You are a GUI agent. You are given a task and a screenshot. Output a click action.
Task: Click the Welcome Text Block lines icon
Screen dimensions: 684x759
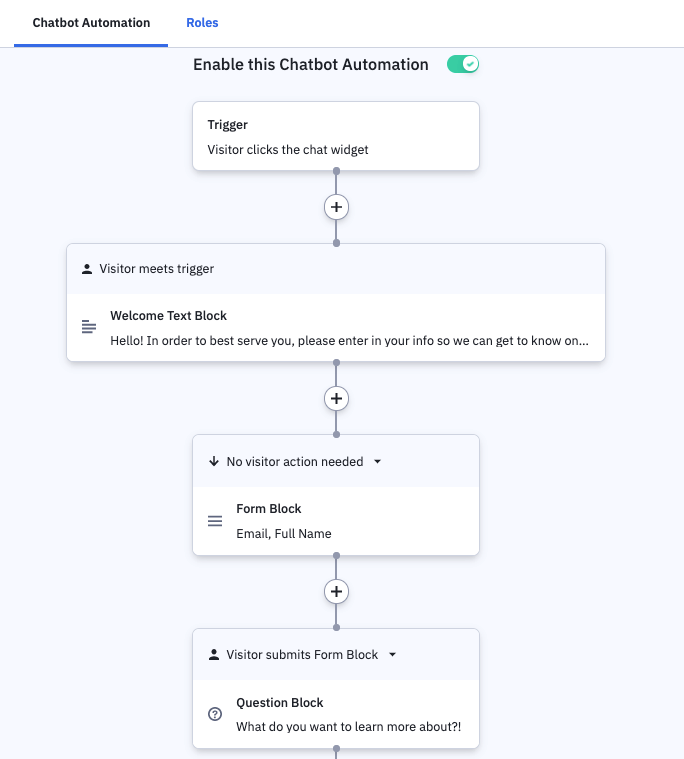coord(89,327)
